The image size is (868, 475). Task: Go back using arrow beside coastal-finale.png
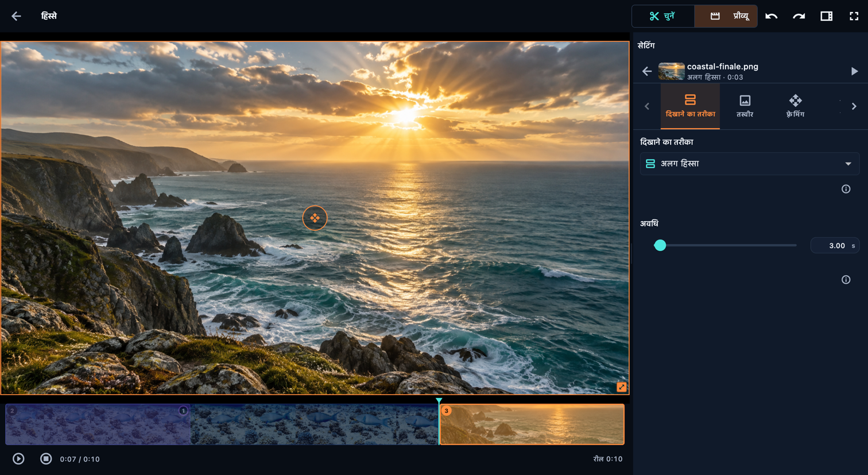647,71
